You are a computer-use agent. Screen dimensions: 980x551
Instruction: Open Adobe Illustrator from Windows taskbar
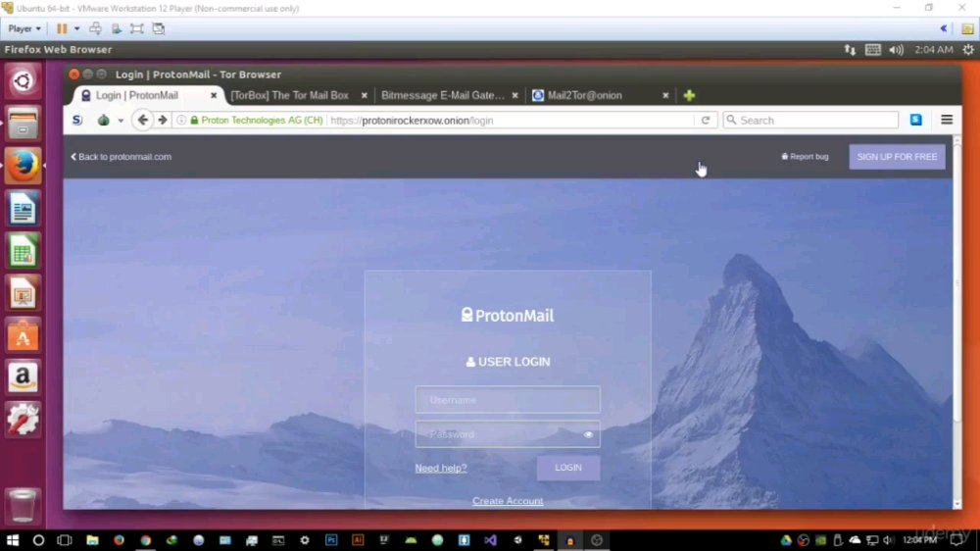[x=358, y=540]
